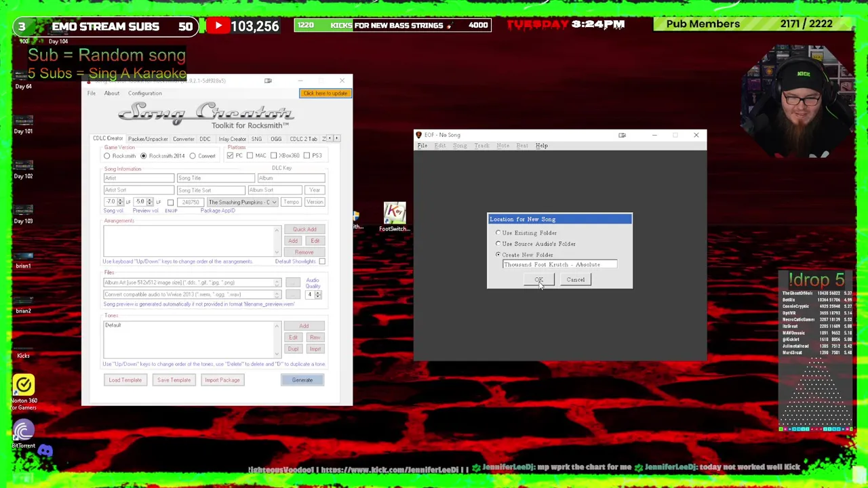Adjust the Song vol. spinner arrows
This screenshot has width=868, height=488.
(121, 202)
